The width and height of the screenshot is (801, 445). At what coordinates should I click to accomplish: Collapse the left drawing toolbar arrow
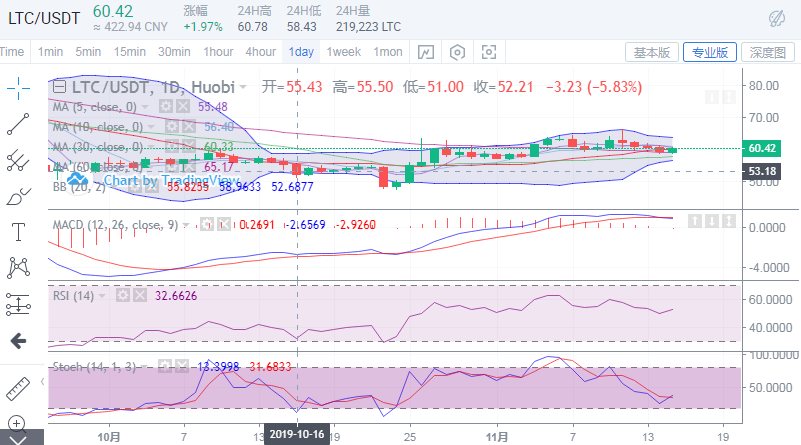tap(42, 382)
